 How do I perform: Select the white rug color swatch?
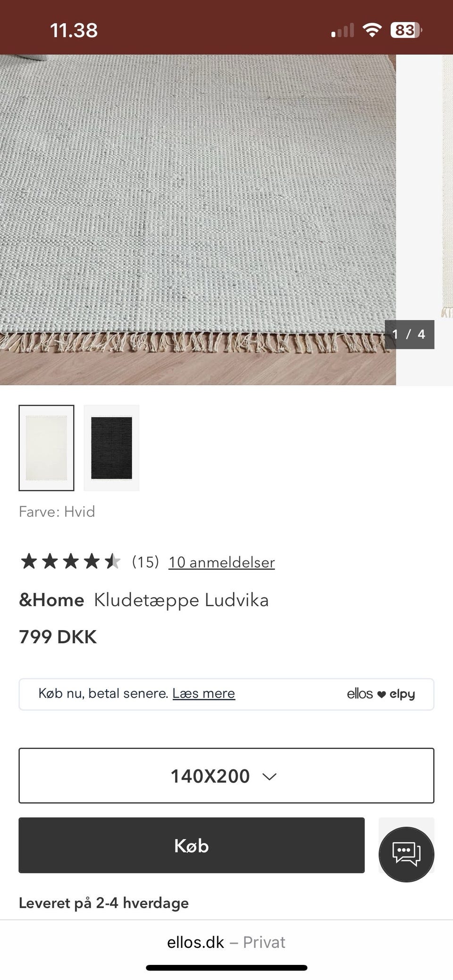[46, 448]
